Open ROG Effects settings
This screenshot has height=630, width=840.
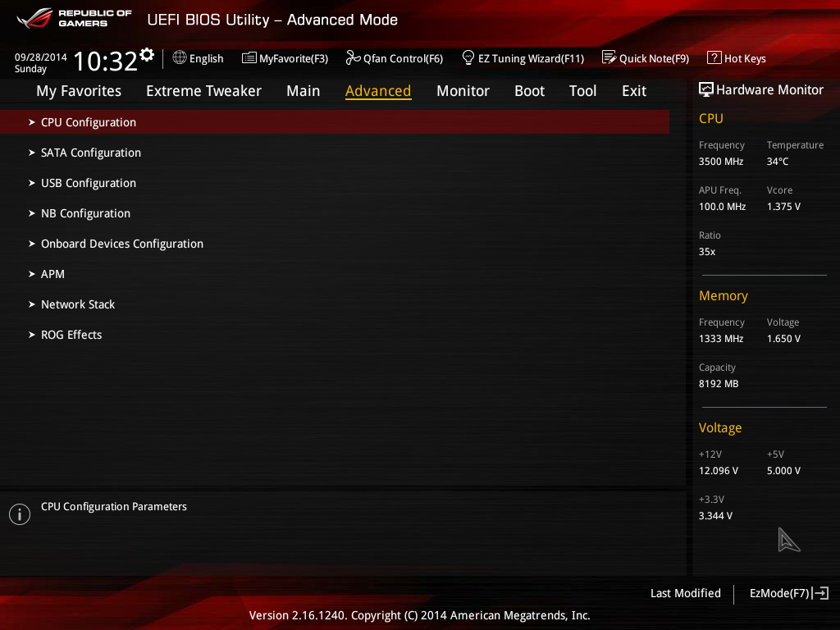[x=335, y=335]
